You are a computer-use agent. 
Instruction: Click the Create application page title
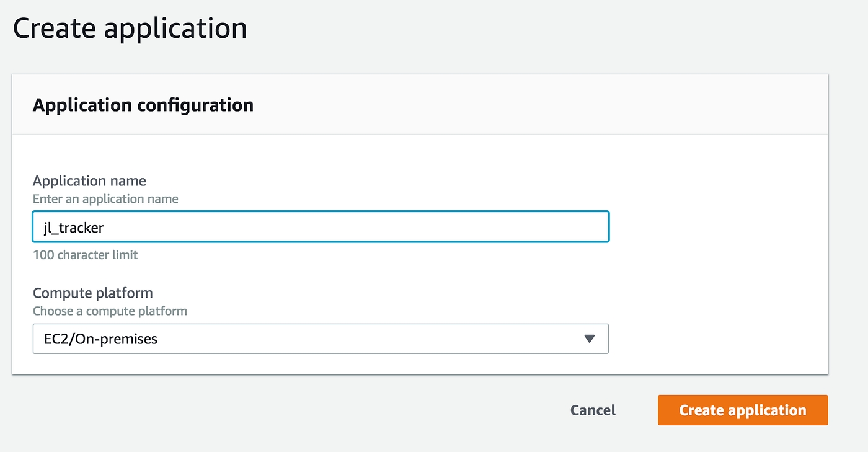[130, 29]
